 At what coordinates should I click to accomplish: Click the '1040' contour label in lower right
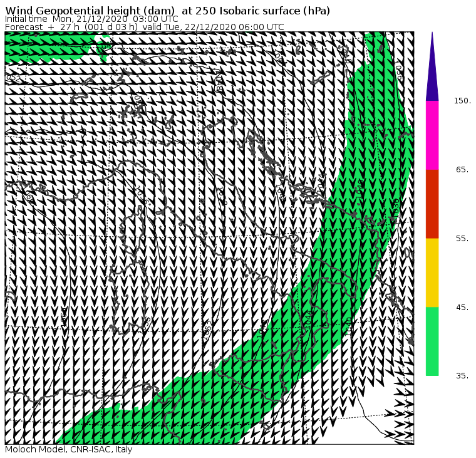tap(349, 326)
